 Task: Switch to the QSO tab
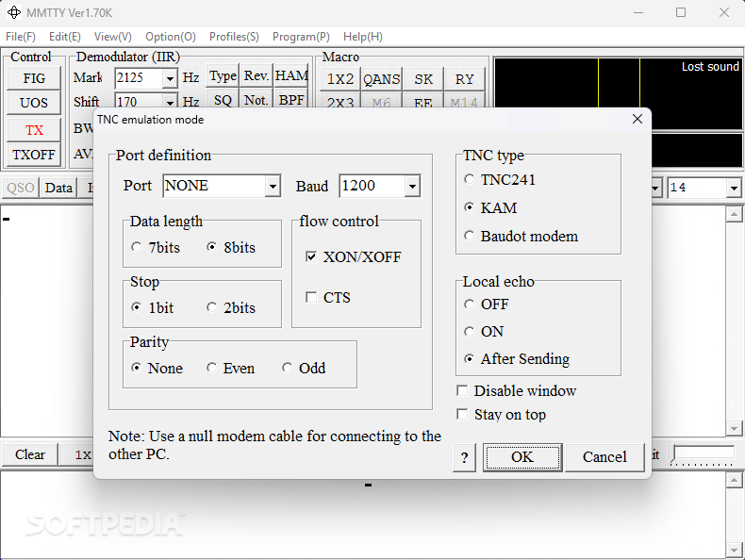[21, 188]
